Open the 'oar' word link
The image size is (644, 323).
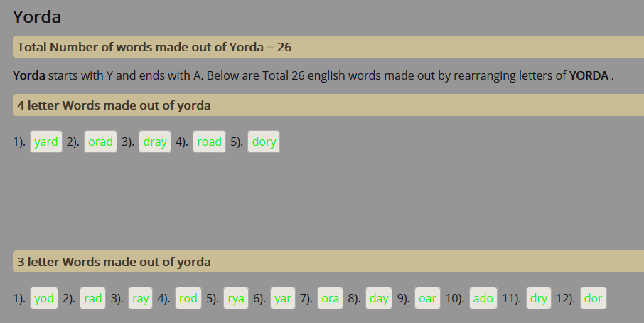pos(427,298)
